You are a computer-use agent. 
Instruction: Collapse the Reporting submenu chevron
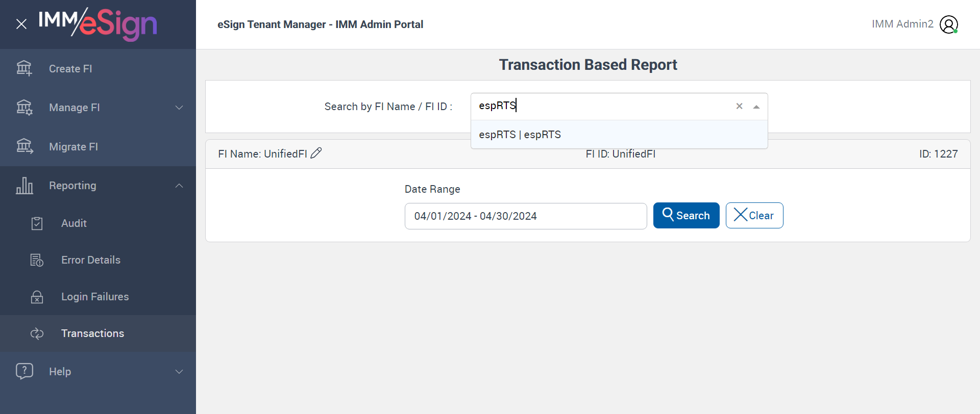[179, 186]
